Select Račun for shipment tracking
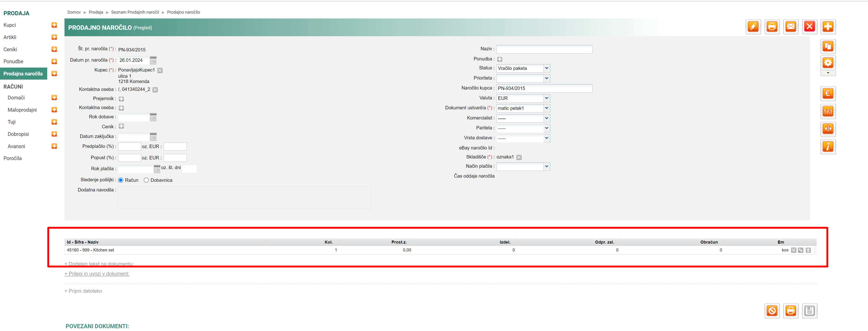This screenshot has width=868, height=331. [x=121, y=180]
